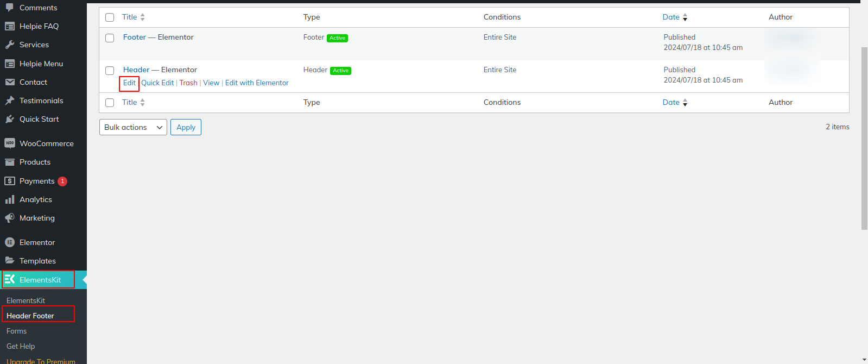Click Edit with Elementor link
The image size is (868, 364).
[x=257, y=83]
